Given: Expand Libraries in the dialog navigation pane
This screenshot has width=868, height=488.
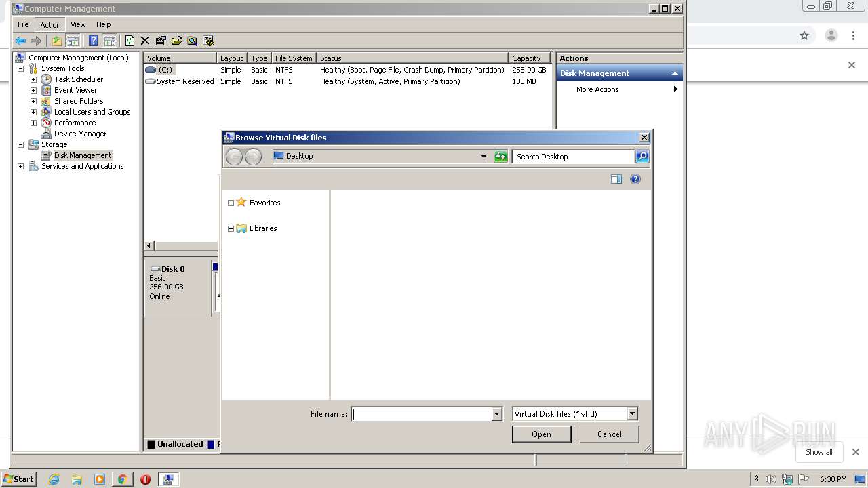Looking at the screenshot, I should [x=231, y=228].
